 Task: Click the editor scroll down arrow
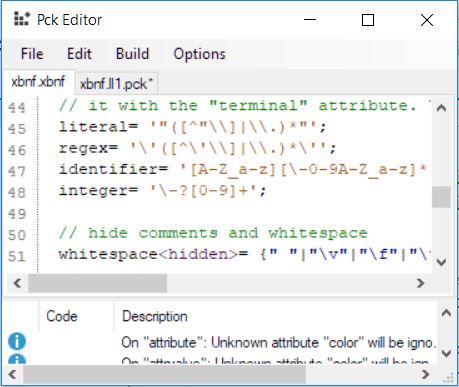(x=441, y=262)
